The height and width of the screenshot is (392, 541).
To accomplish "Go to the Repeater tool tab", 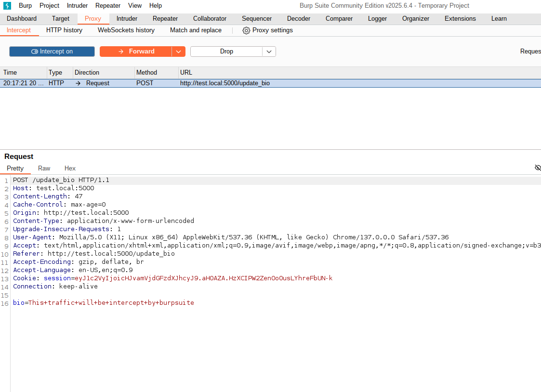I will (x=165, y=19).
